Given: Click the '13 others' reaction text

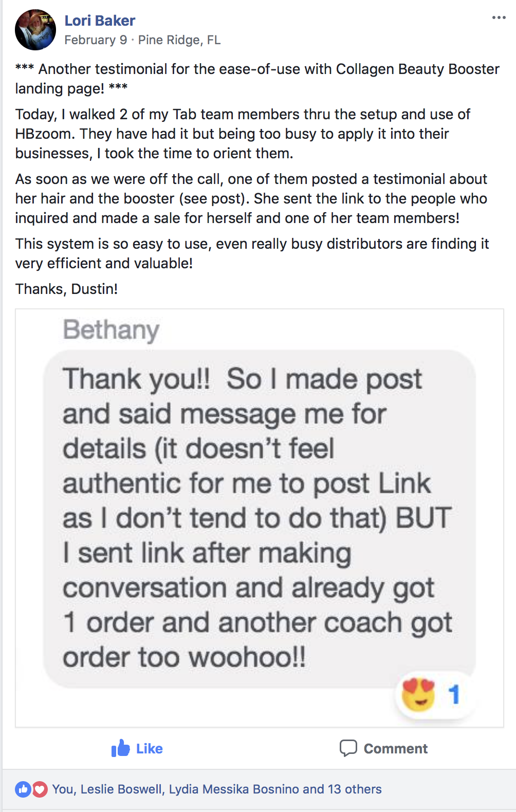Looking at the screenshot, I should click(355, 789).
